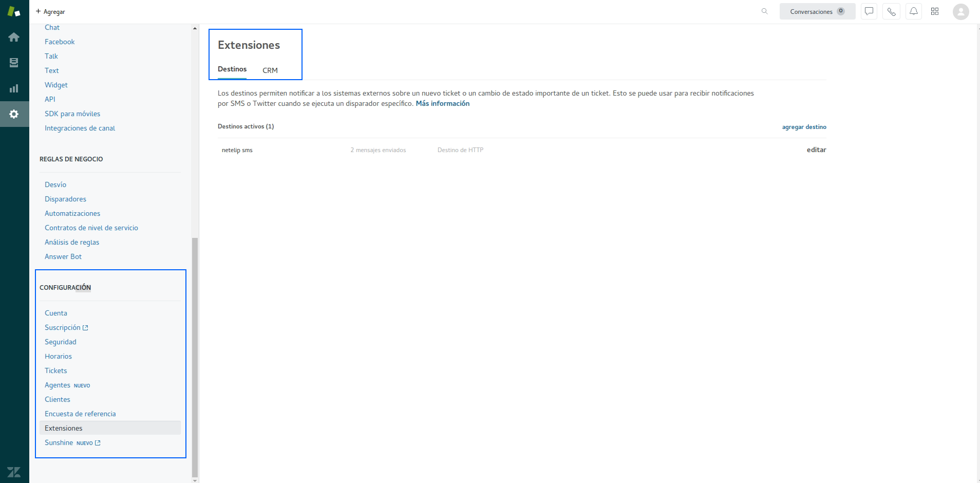Open Text channel settings
The image size is (980, 483).
pyautogui.click(x=51, y=70)
